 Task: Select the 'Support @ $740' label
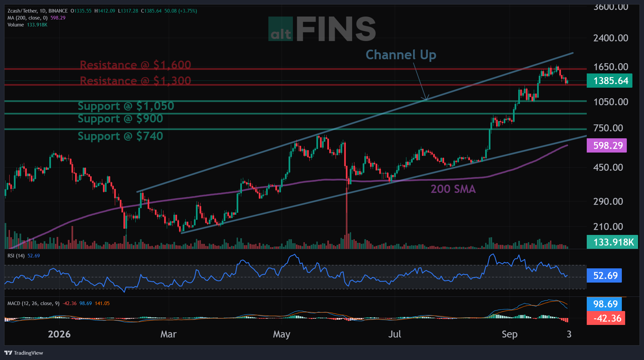pos(120,136)
